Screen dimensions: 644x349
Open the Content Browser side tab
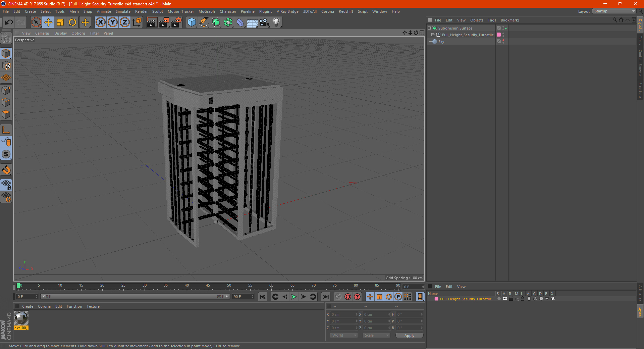click(x=640, y=63)
